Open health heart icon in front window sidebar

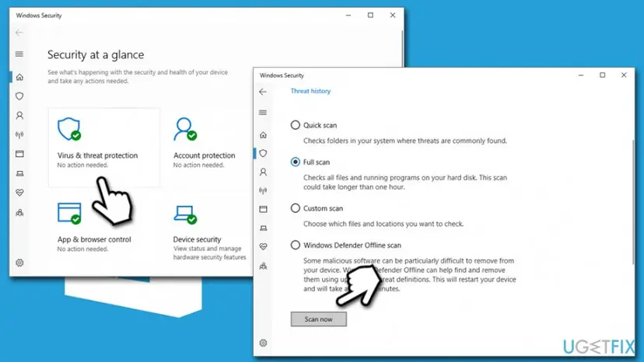(263, 247)
